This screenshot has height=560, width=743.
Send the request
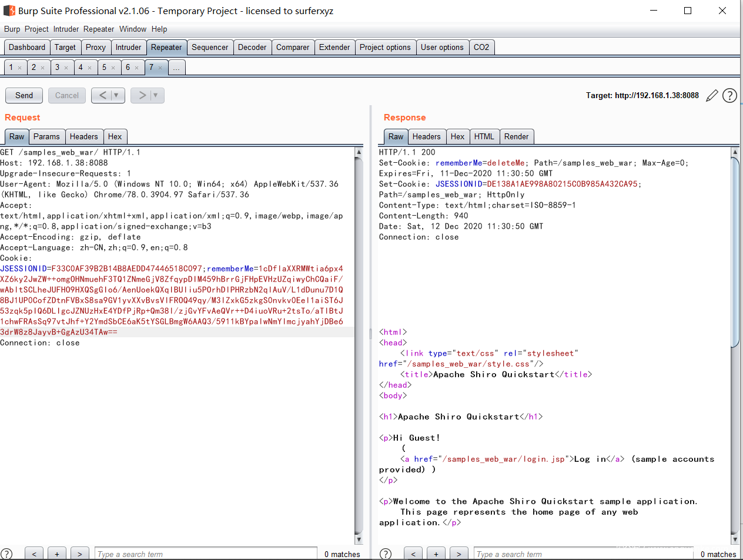pos(24,95)
